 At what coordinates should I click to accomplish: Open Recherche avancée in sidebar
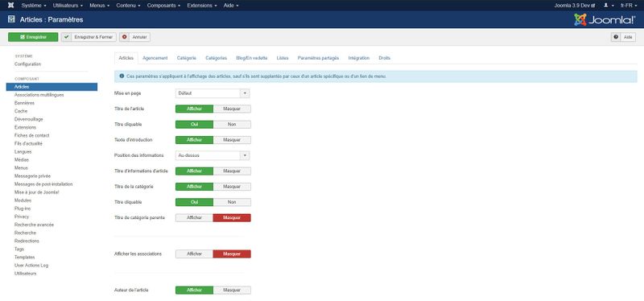34,225
